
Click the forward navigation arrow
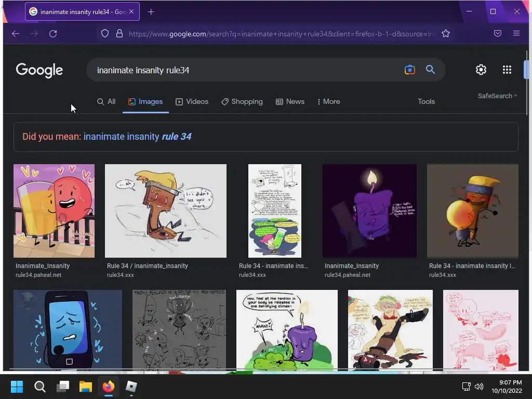click(x=34, y=34)
